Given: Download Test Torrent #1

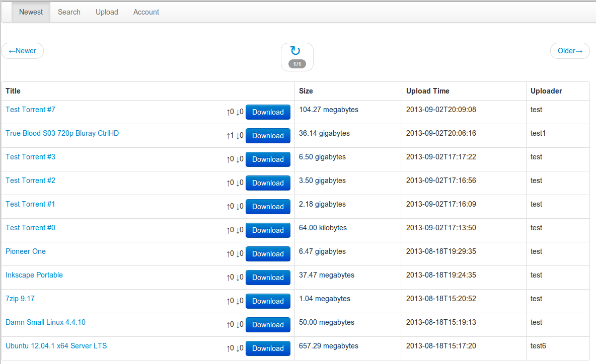Looking at the screenshot, I should pos(268,207).
